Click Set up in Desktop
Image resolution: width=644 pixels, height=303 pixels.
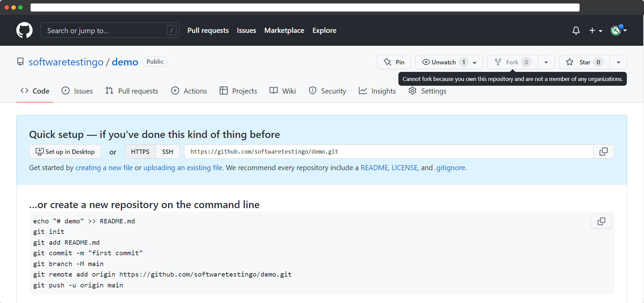(65, 151)
